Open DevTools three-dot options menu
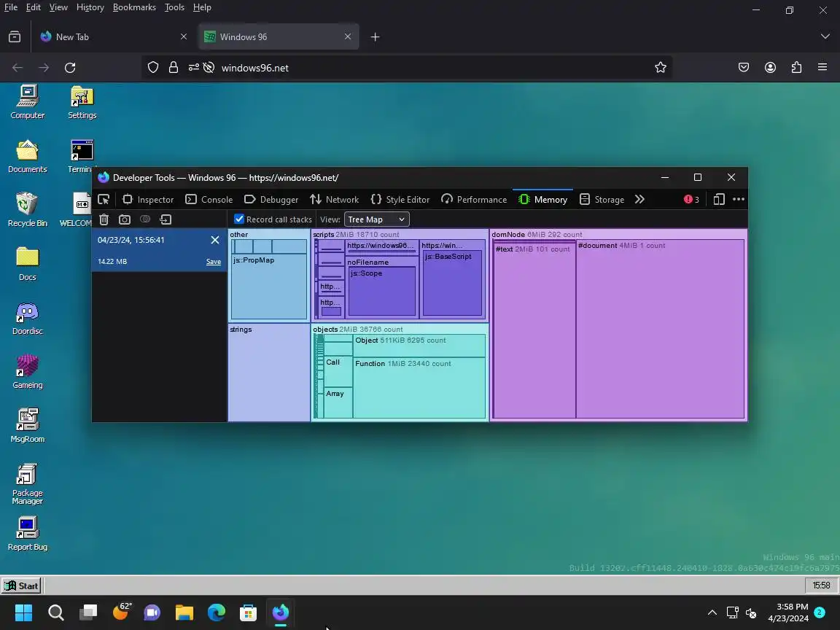The height and width of the screenshot is (630, 840). [x=739, y=199]
